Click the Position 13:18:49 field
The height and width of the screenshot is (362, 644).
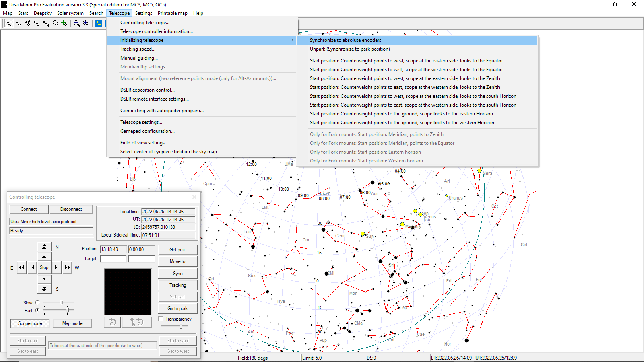[113, 249]
